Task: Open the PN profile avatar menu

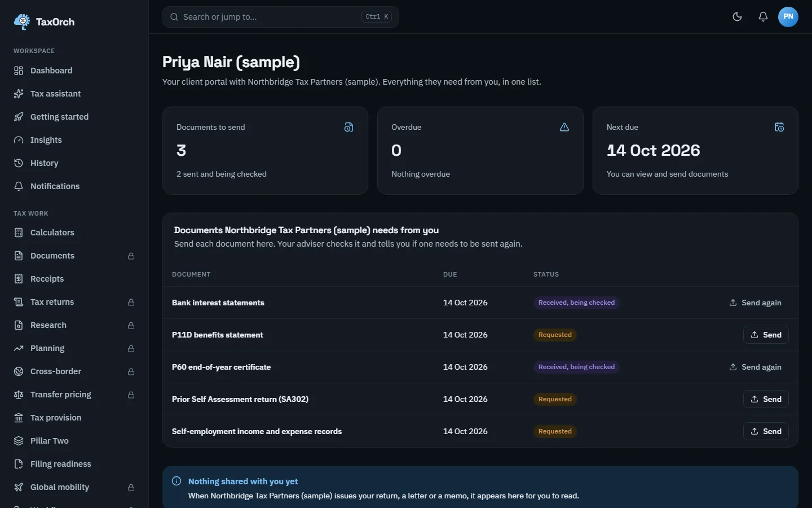Action: click(788, 17)
